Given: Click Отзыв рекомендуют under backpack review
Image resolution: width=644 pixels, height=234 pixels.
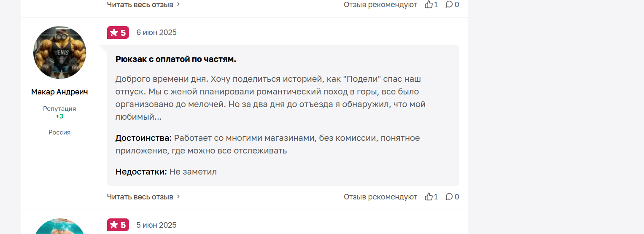Looking at the screenshot, I should click(x=380, y=197).
